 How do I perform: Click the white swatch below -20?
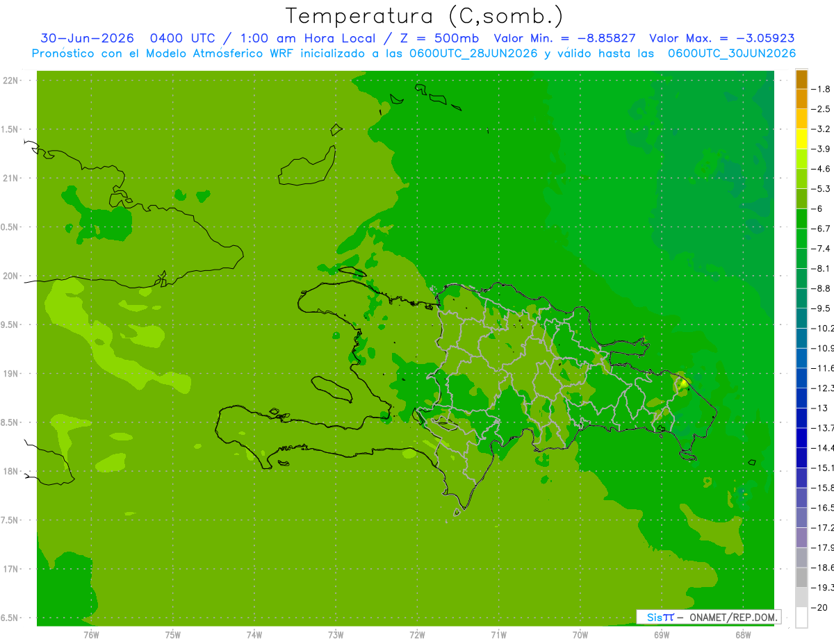(801, 618)
